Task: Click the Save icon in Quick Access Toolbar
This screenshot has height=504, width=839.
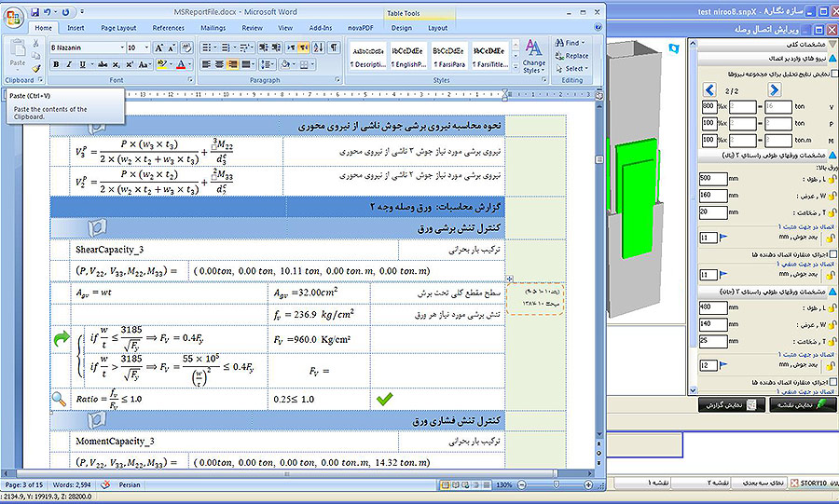Action: 35,13
